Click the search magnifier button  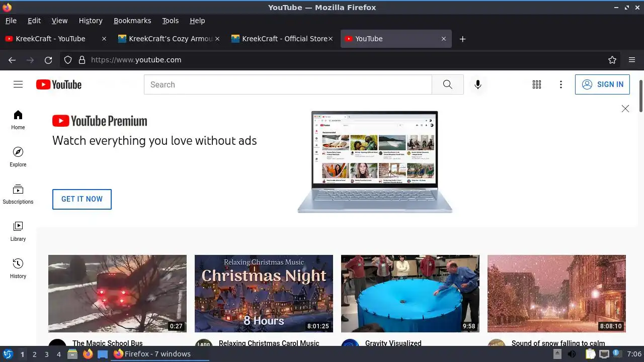click(447, 84)
